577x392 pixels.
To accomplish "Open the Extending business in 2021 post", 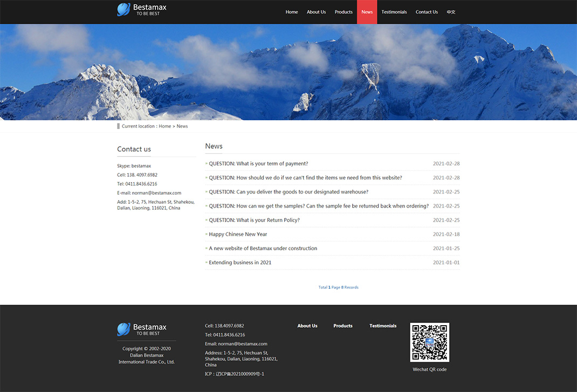I will point(240,263).
